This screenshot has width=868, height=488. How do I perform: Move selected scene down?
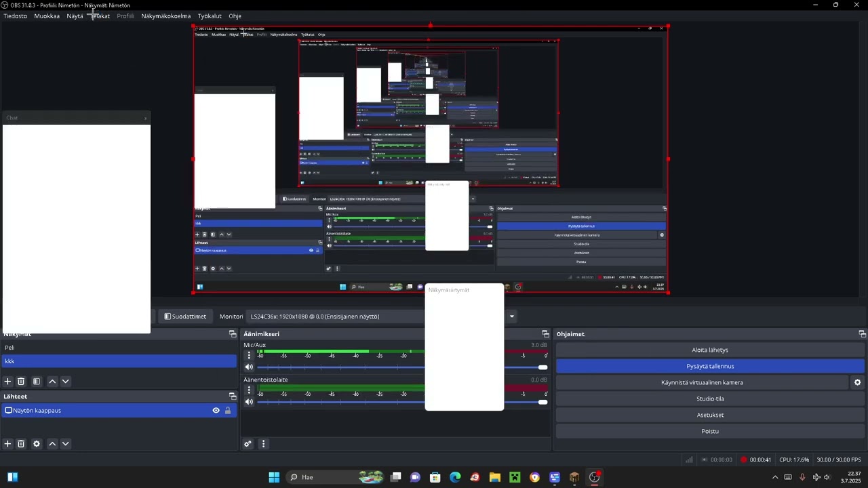pos(66,382)
